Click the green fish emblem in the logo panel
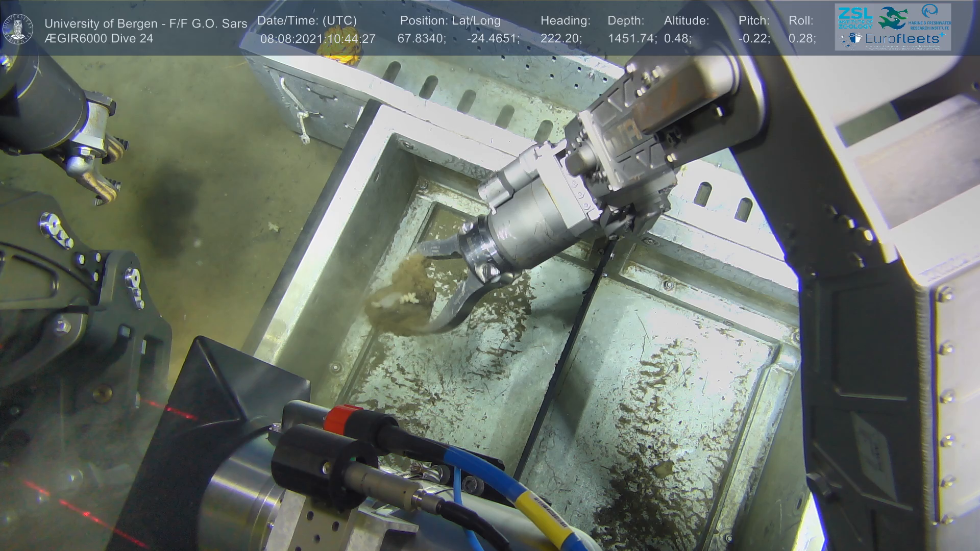980x551 pixels. click(x=892, y=18)
